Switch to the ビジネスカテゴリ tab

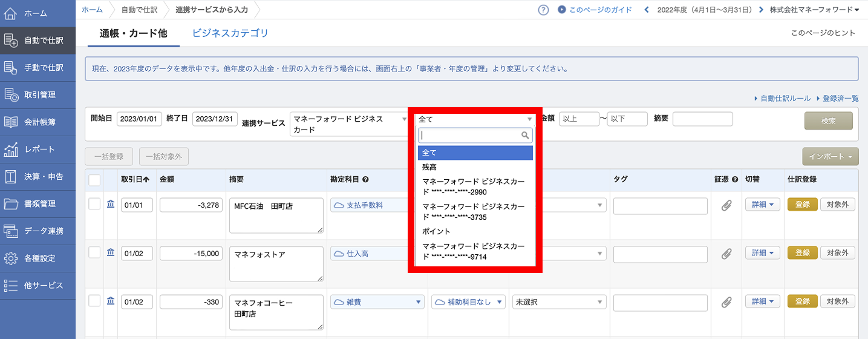point(230,33)
